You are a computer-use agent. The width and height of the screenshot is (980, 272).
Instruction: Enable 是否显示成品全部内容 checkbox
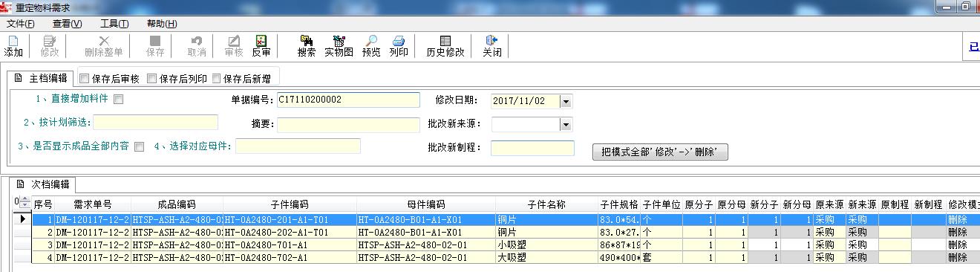point(139,146)
